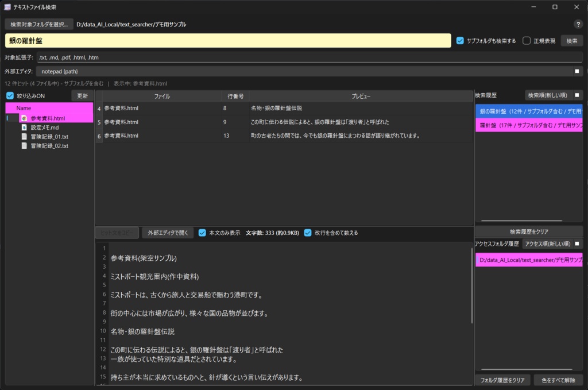This screenshot has width=588, height=390.
Task: Enable the 正規表現 checkbox
Action: [527, 41]
